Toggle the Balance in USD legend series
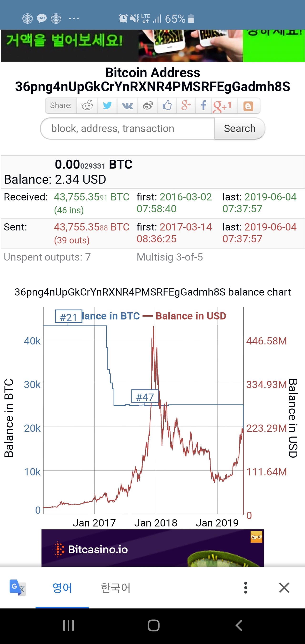This screenshot has height=644, width=305. pos(191,316)
